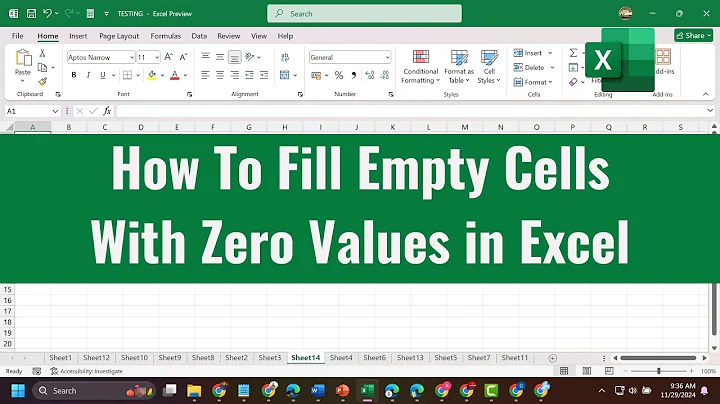
Task: Click the Clear eraser icon
Action: click(573, 82)
